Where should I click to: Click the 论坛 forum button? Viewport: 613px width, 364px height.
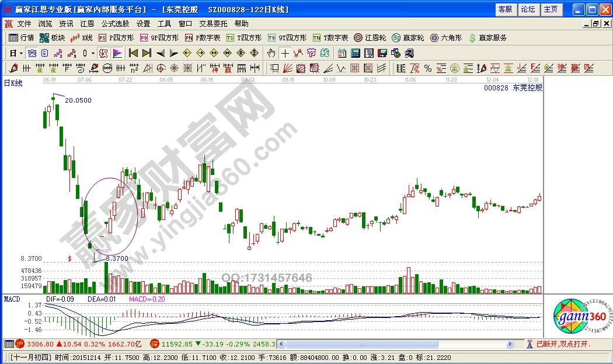coord(527,9)
